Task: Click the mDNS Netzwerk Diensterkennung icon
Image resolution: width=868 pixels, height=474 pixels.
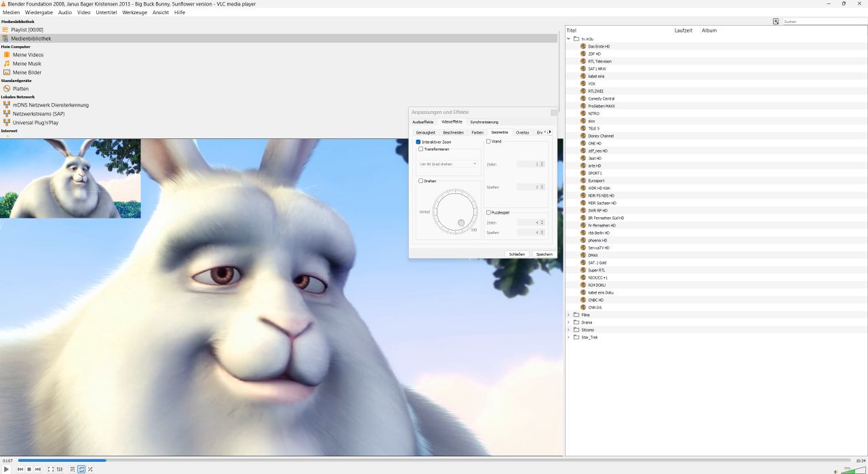Action: pos(7,105)
